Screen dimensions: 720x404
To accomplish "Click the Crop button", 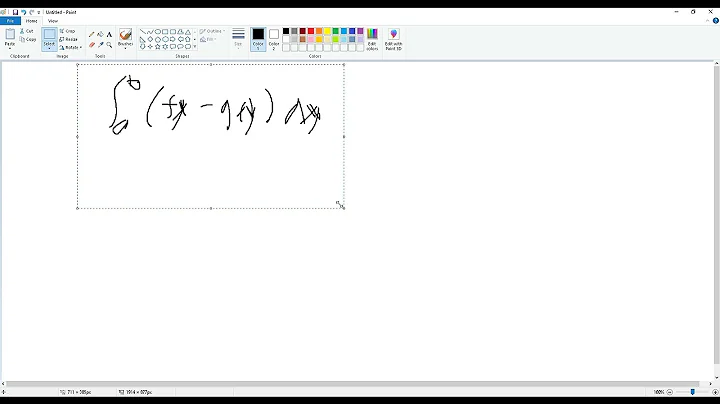I will pyautogui.click(x=67, y=31).
